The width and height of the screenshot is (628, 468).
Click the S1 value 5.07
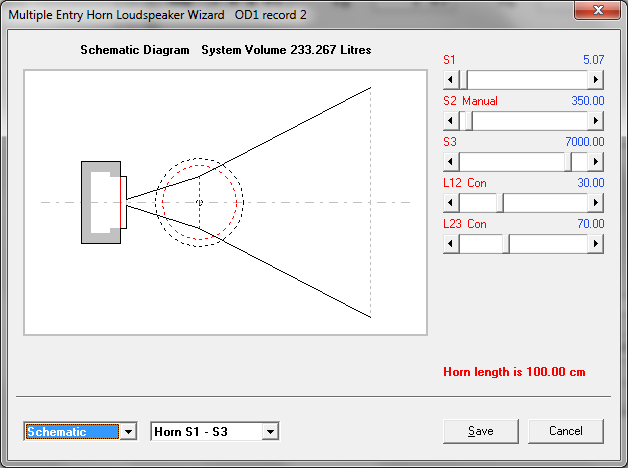593,60
